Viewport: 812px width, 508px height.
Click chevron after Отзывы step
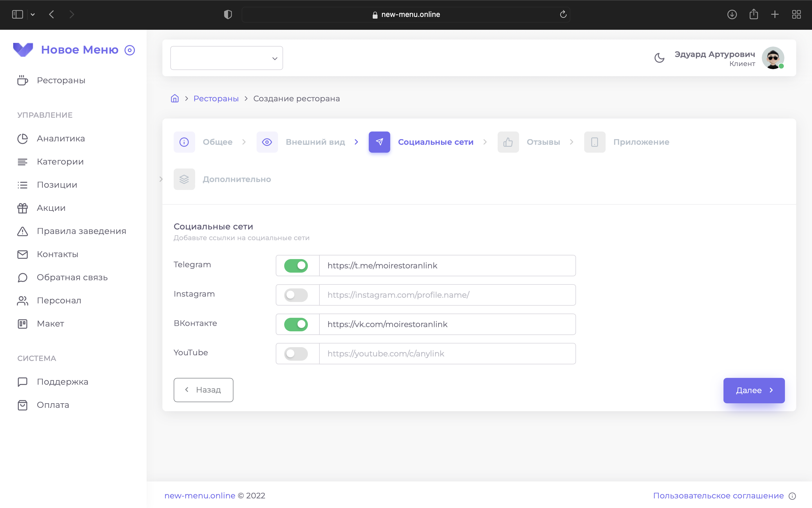click(x=572, y=142)
